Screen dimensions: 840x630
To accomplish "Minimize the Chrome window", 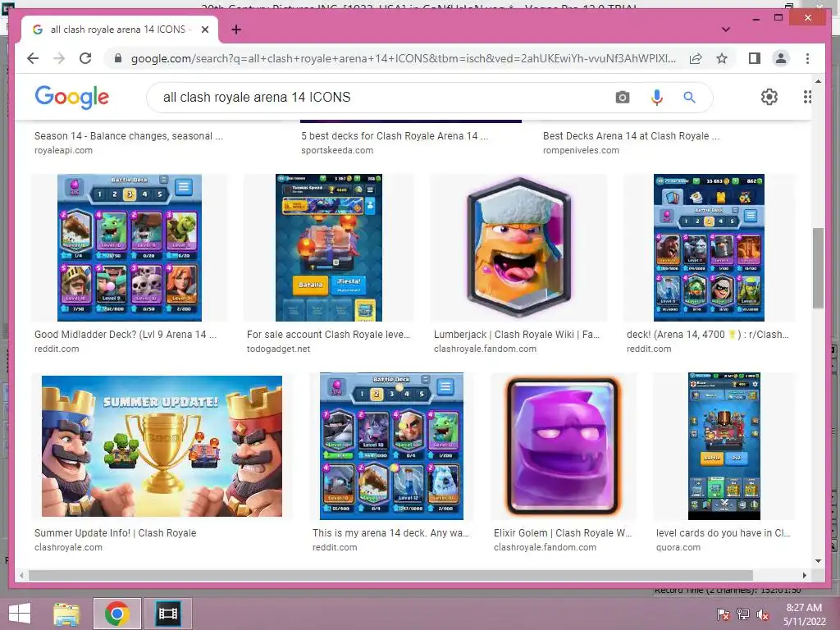I will pyautogui.click(x=756, y=18).
